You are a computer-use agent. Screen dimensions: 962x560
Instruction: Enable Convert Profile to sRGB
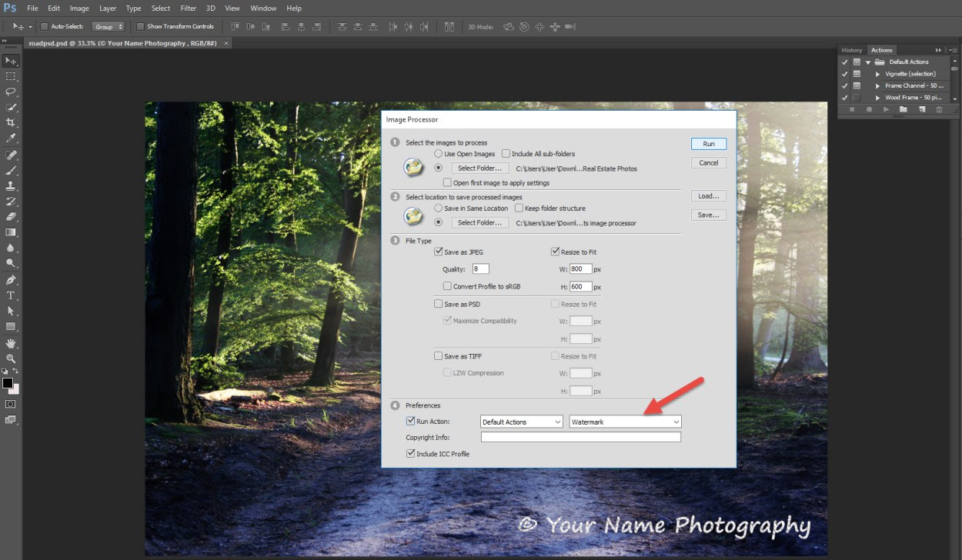coord(447,286)
